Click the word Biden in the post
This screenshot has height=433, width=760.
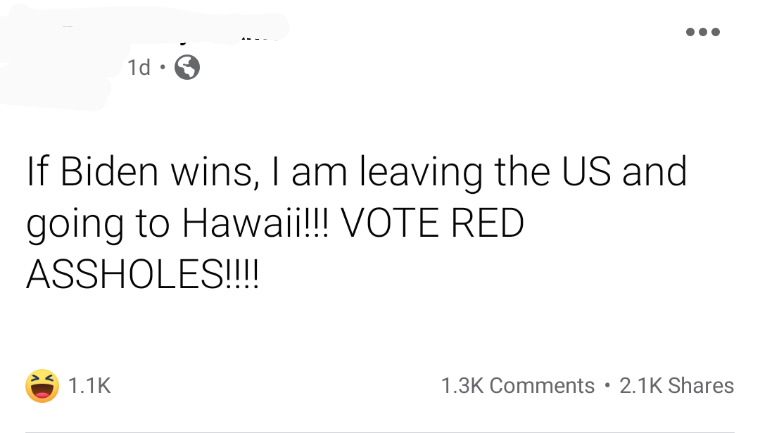tap(109, 172)
